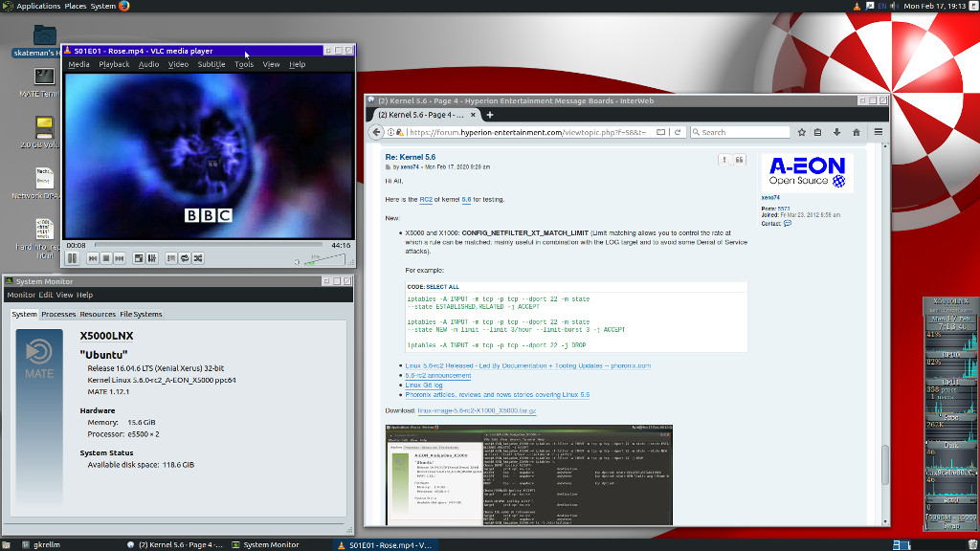
Task: Show bookmarks list icon in browser toolbar
Action: tap(817, 132)
